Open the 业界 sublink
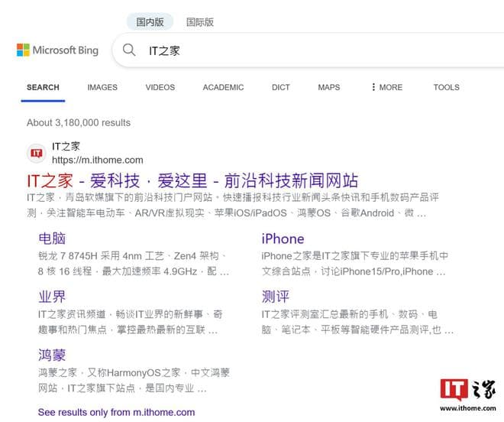Viewport: 504px width, 422px height. (52, 297)
